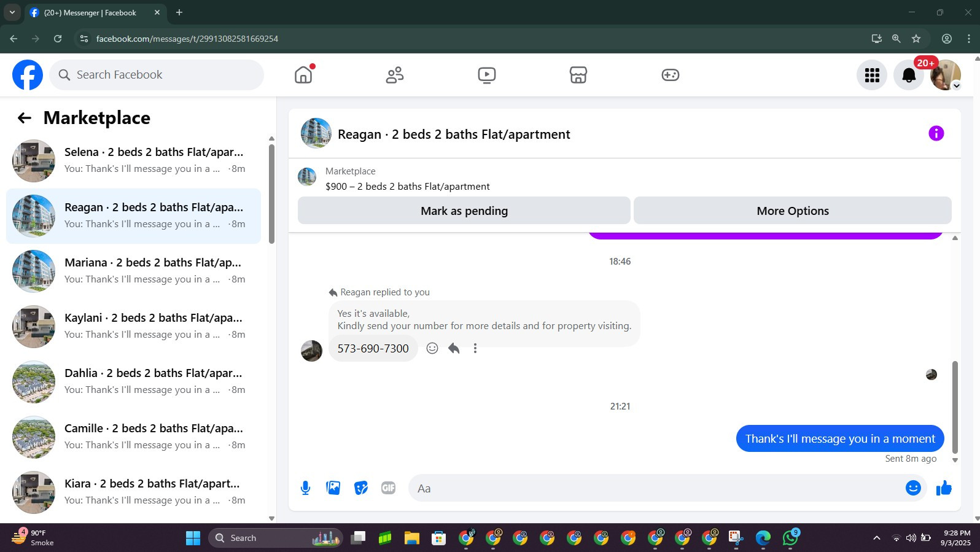Open Windows Start menu
This screenshot has height=552, width=980.
click(x=193, y=538)
